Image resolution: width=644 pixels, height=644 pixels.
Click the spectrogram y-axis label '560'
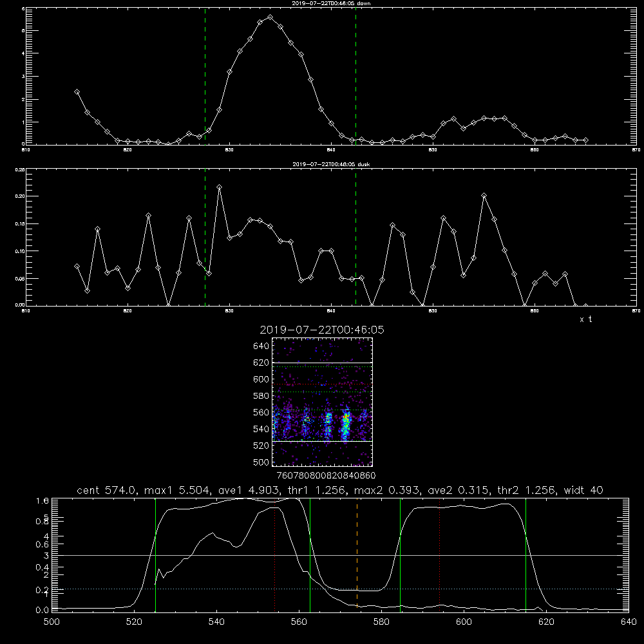pyautogui.click(x=261, y=412)
